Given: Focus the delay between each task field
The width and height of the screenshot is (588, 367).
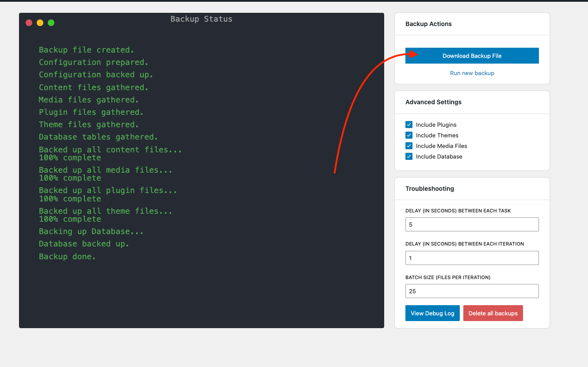Looking at the screenshot, I should pos(472,224).
